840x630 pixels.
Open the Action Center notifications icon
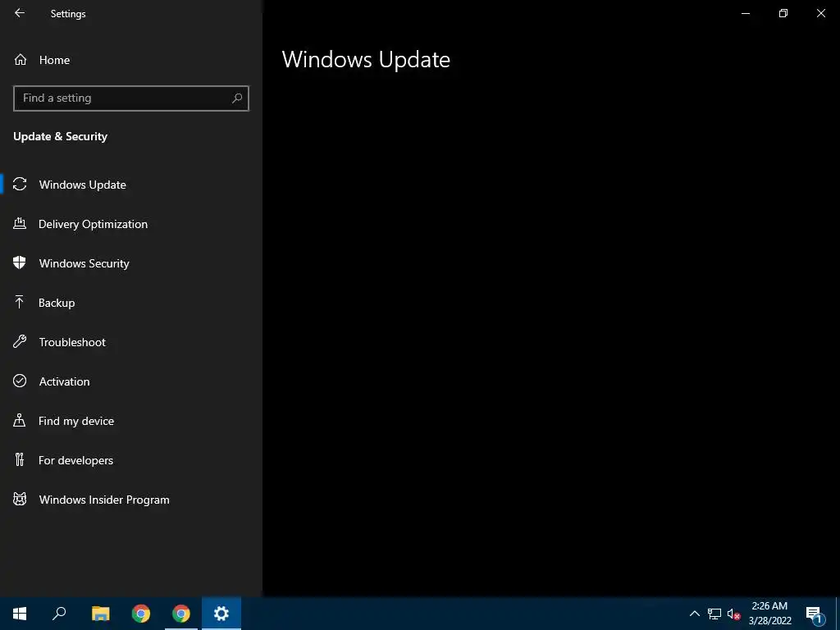pos(814,614)
